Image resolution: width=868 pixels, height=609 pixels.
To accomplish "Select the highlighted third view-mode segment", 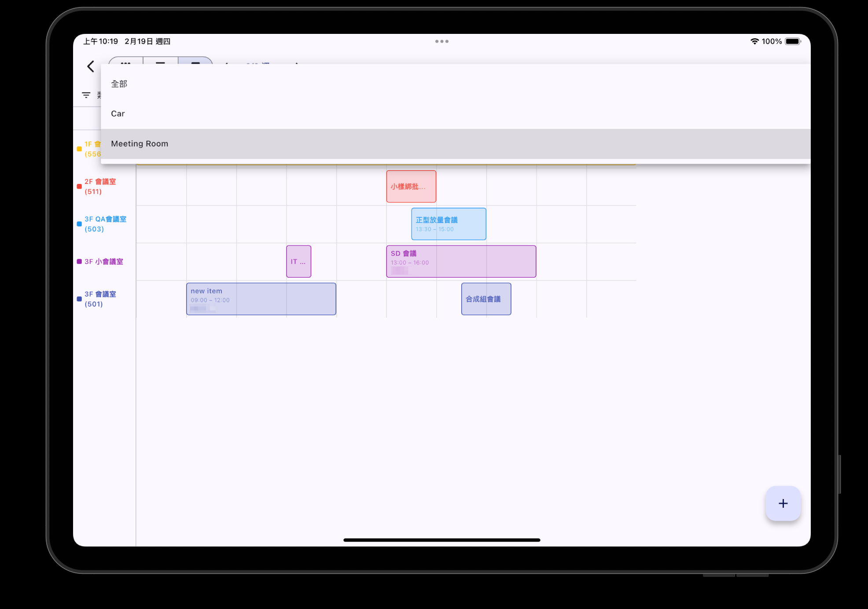I will pos(195,61).
